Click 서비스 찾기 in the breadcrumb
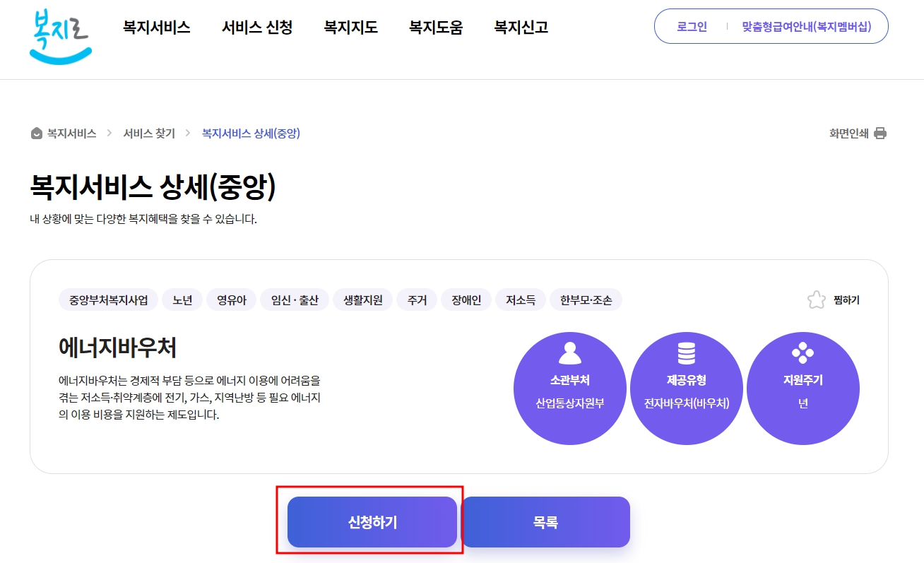Viewport: 924px width, 563px height. tap(149, 134)
